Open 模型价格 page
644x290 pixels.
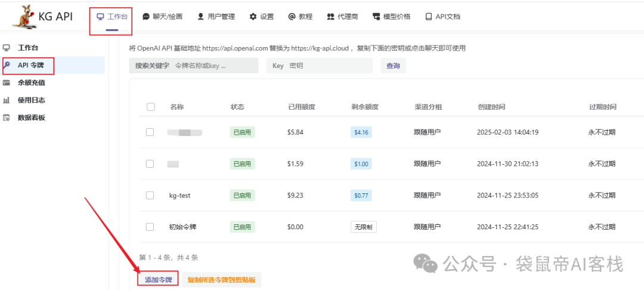[391, 17]
